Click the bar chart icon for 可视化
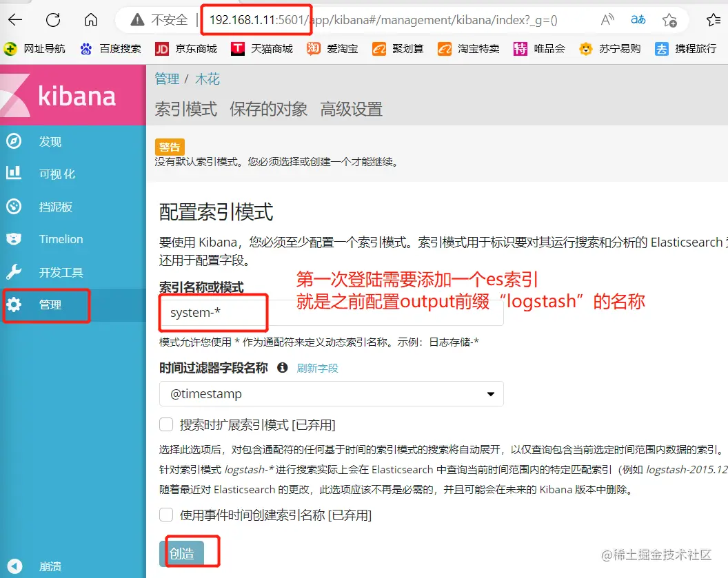The image size is (728, 578). click(x=14, y=173)
